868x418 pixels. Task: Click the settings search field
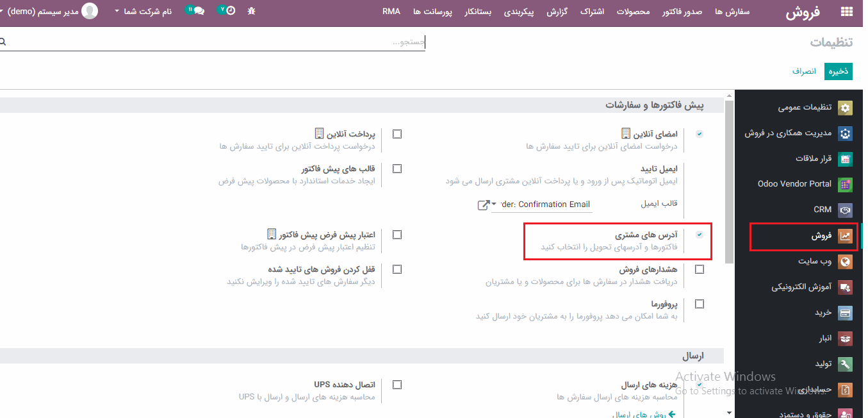point(214,42)
